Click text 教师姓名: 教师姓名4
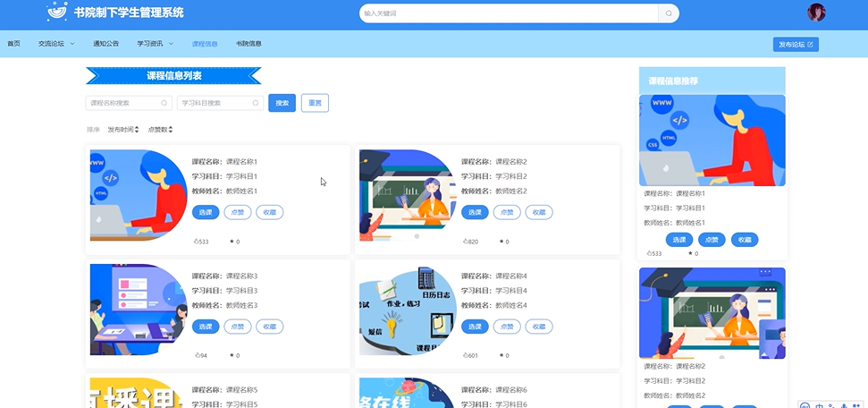This screenshot has width=868, height=408. [x=493, y=305]
